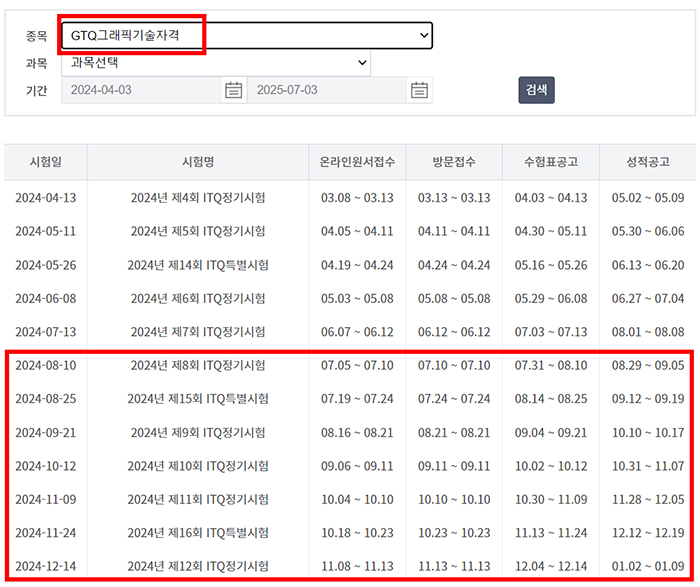
Task: Select 2024년 제5회 ITQ정기시험 row name
Action: (x=198, y=231)
